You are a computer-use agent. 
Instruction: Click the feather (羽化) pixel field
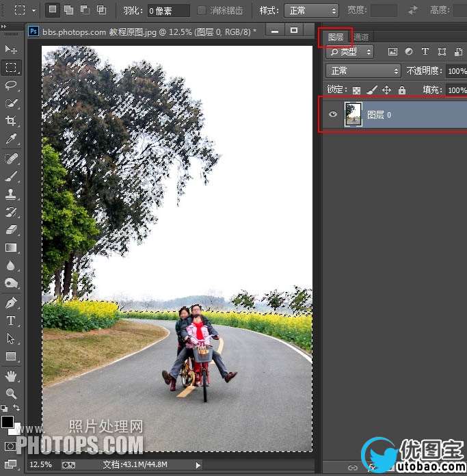(x=169, y=11)
